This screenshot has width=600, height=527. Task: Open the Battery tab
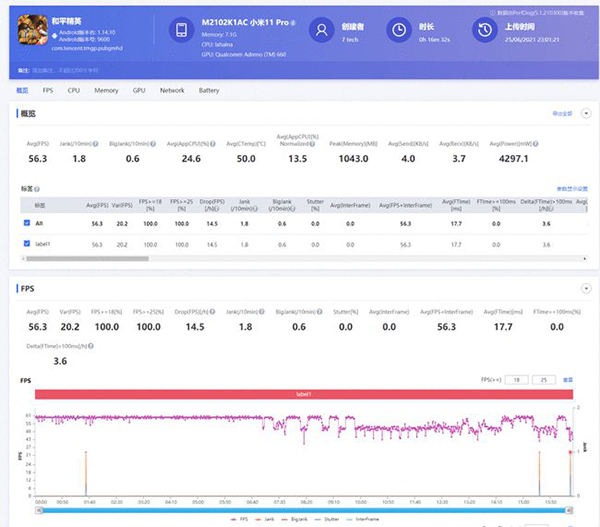tap(209, 90)
